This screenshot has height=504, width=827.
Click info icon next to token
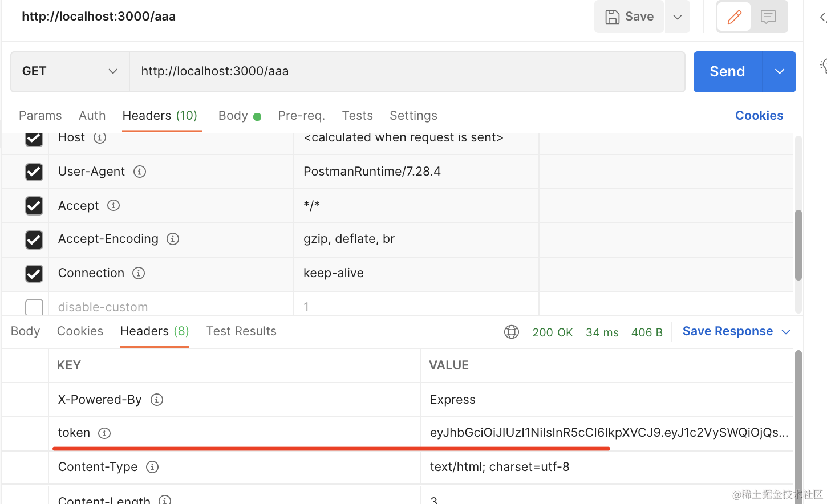104,433
